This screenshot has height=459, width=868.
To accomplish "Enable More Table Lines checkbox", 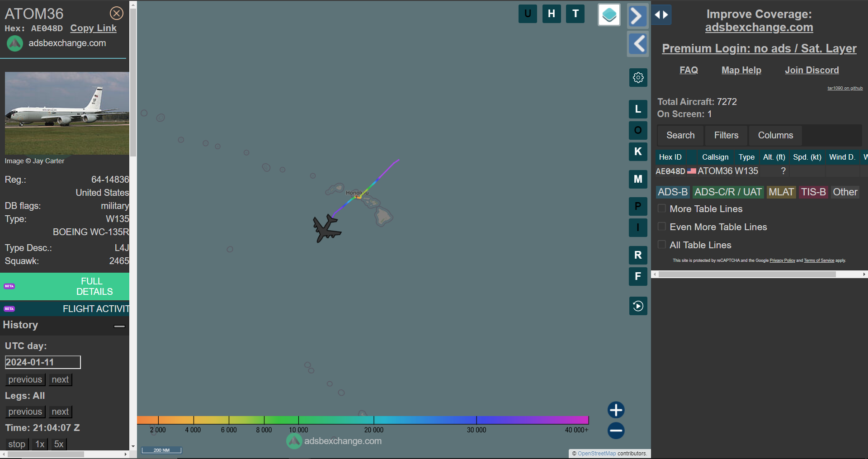I will (x=662, y=208).
